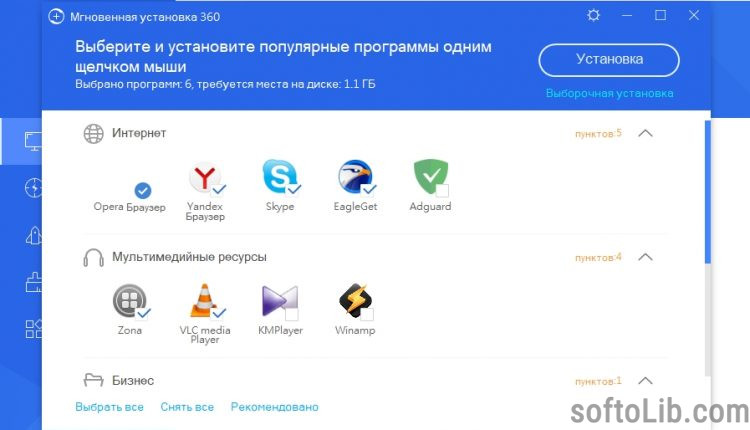Viewport: 750px width, 430px height.
Task: Click the Winamp lightning icon
Action: pyautogui.click(x=355, y=300)
